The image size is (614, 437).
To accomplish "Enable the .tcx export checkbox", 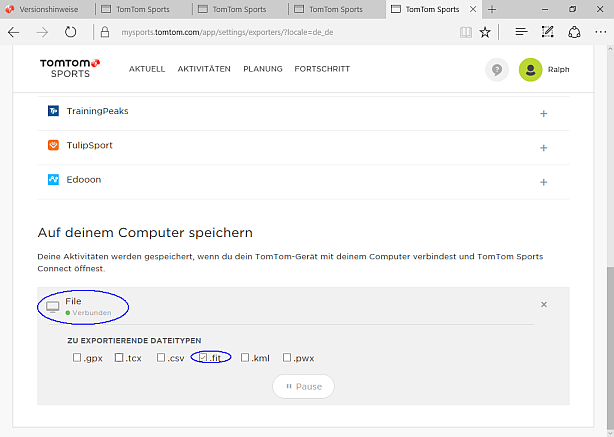I will (119, 357).
